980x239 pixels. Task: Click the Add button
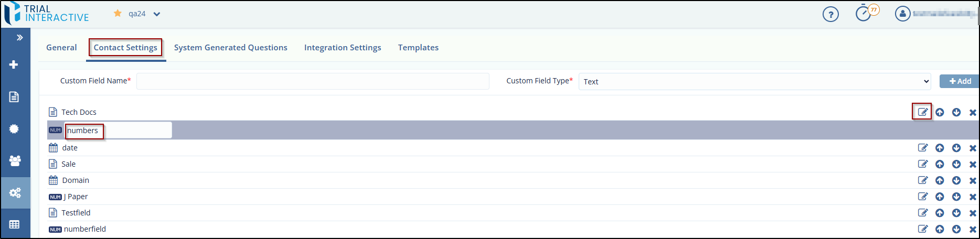(x=960, y=81)
